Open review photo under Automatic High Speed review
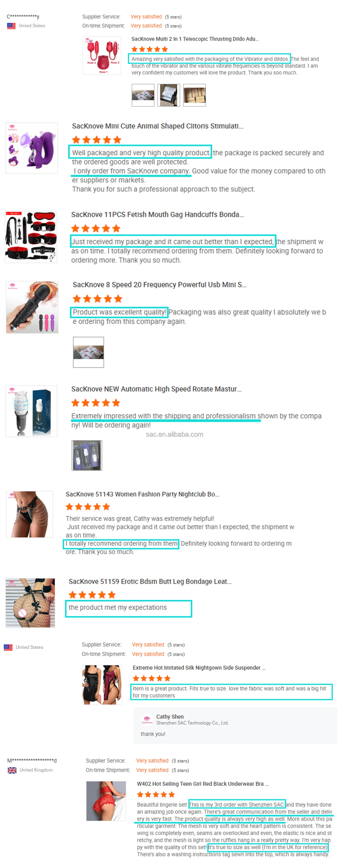 tap(87, 455)
